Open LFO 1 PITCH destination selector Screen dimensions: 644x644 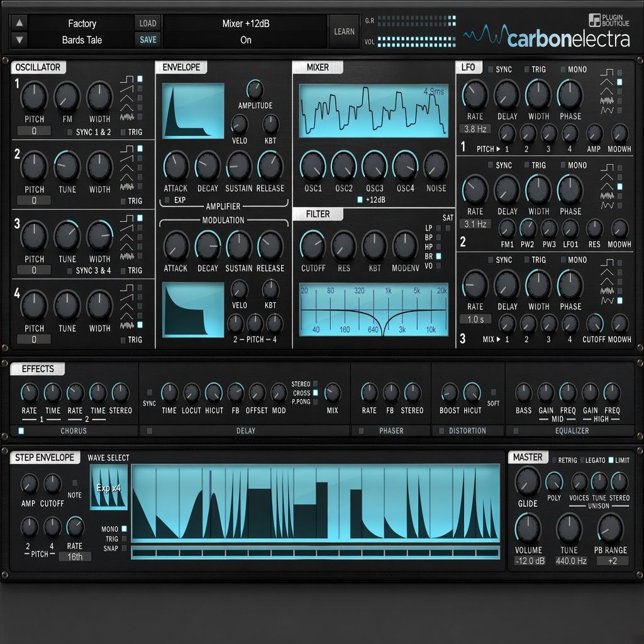(x=488, y=149)
